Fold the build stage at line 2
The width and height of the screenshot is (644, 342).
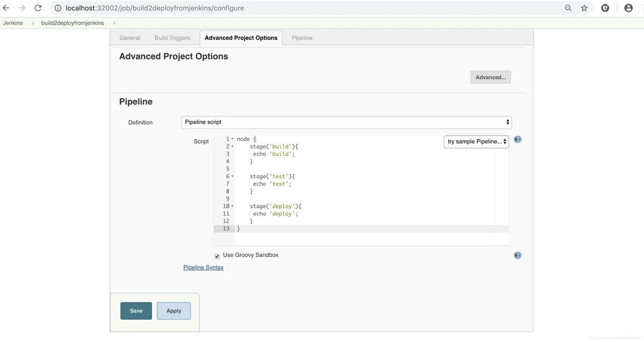click(232, 147)
